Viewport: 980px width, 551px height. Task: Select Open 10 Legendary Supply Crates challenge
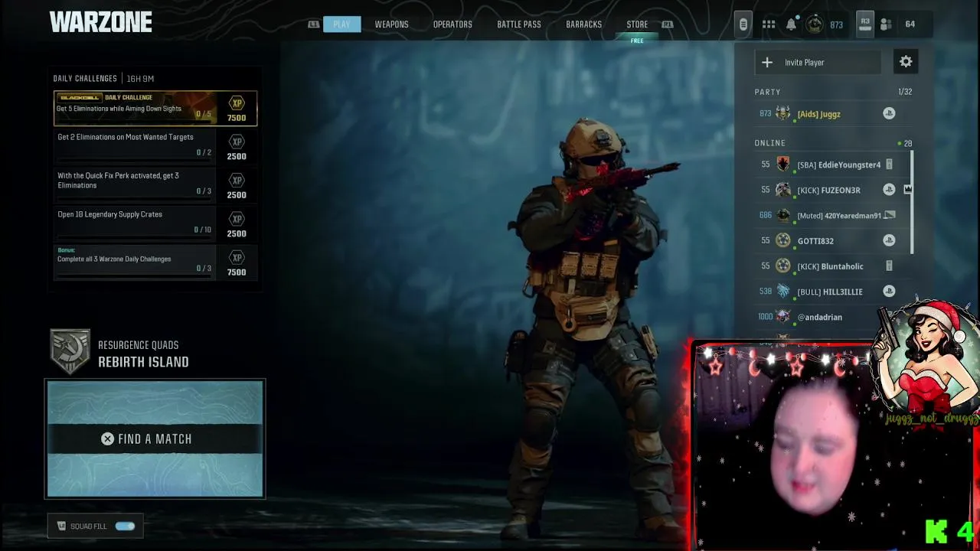click(155, 223)
